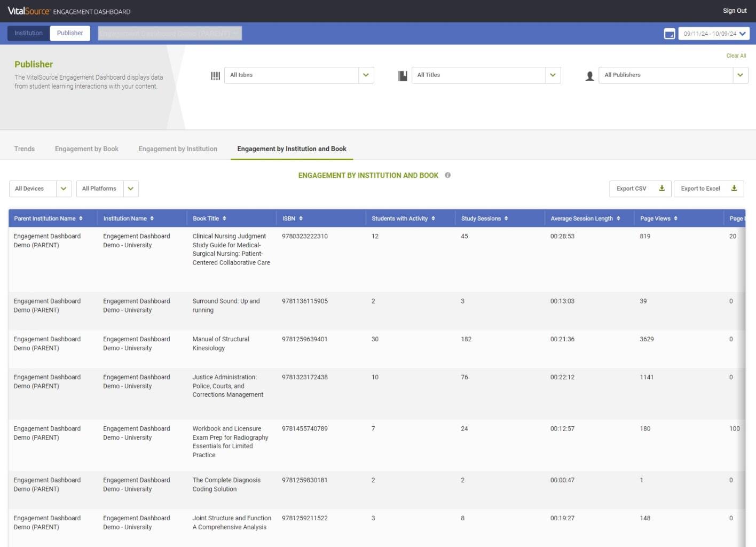Click the publisher person filter icon
Screen dimensions: 756x547
click(x=589, y=76)
